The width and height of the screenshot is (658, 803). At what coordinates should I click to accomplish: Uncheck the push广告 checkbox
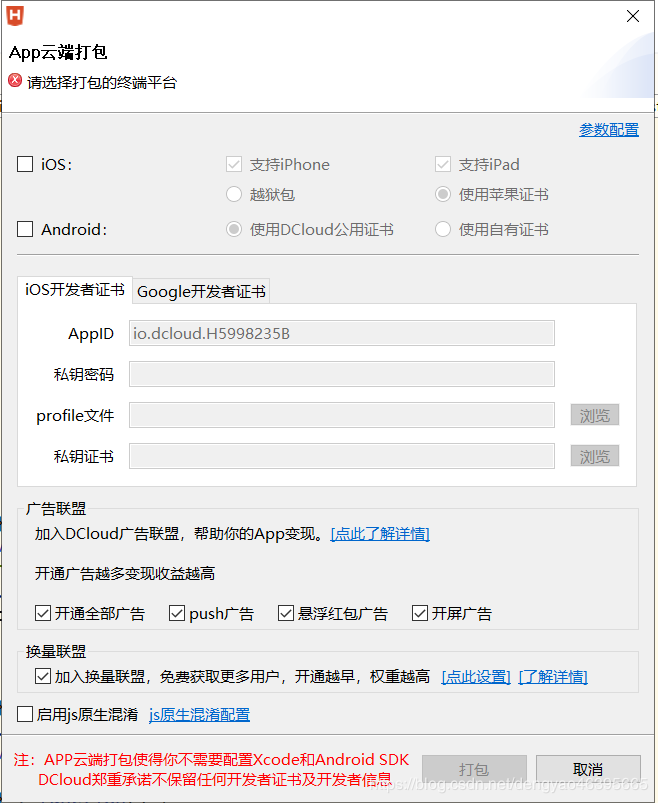click(x=177, y=613)
